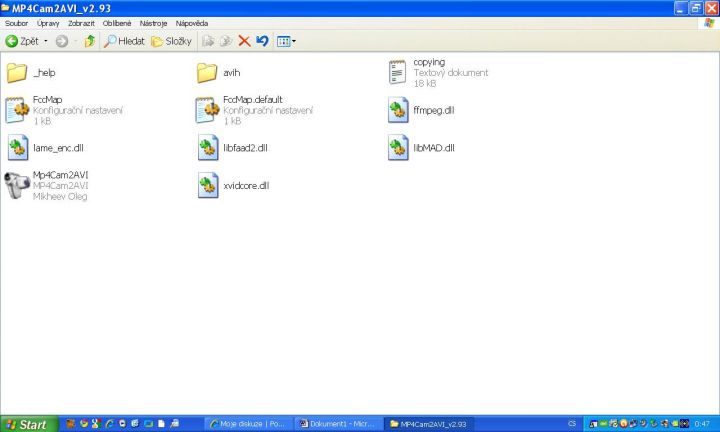This screenshot has height=432, width=720.
Task: Click the folder name text "_help"
Action: [x=44, y=73]
